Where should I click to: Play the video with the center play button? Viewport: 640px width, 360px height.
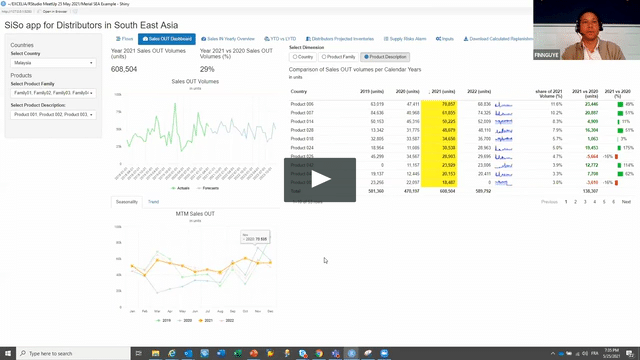point(320,180)
